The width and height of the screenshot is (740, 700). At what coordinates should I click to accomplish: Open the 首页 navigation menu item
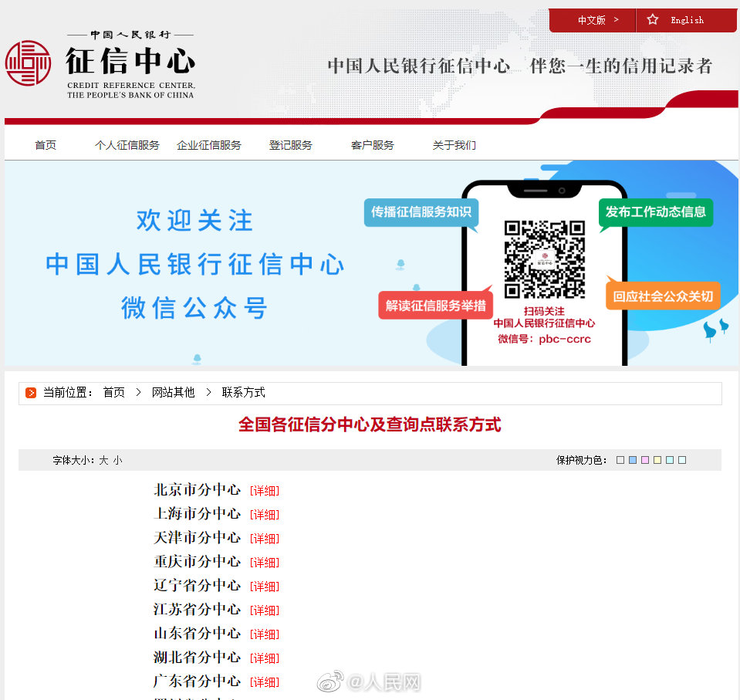(46, 145)
